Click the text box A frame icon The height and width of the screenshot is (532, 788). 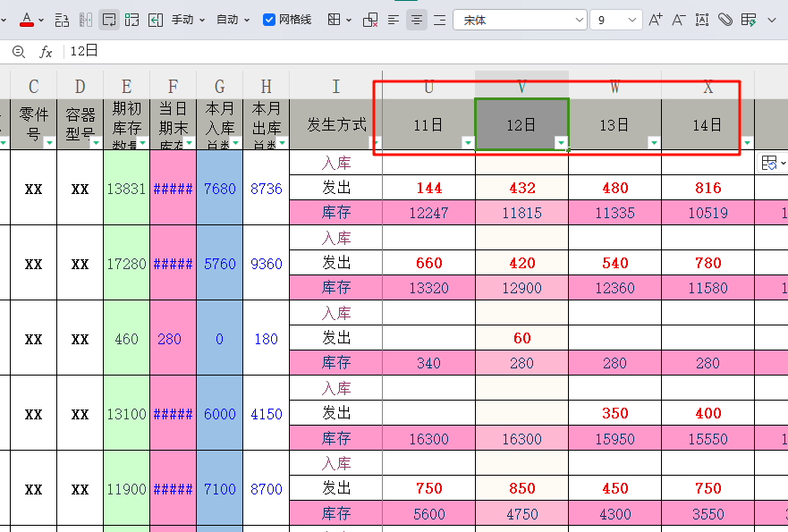(x=702, y=20)
